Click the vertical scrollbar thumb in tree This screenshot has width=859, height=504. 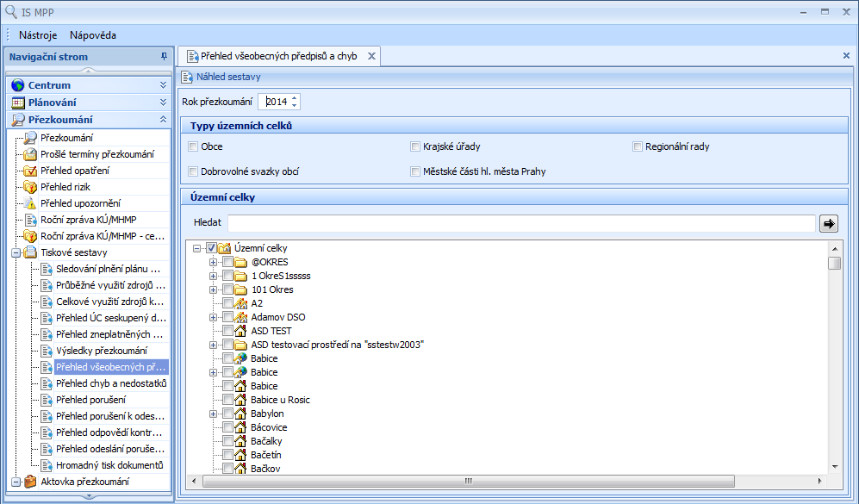pos(835,263)
